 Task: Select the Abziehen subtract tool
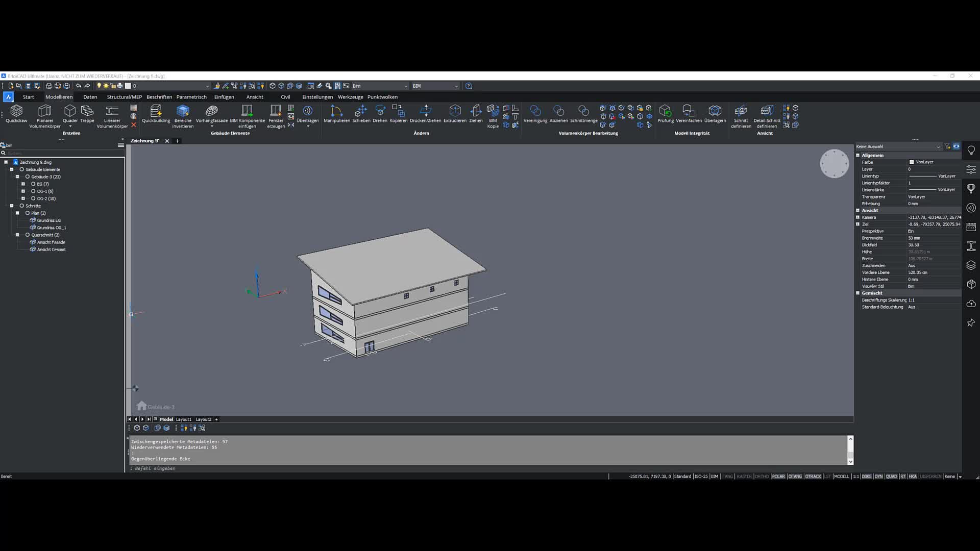tap(558, 114)
